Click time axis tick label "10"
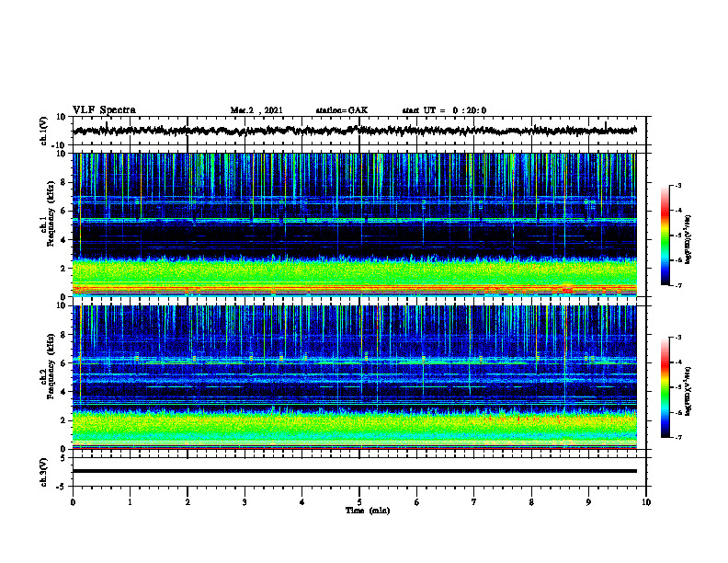 [646, 502]
